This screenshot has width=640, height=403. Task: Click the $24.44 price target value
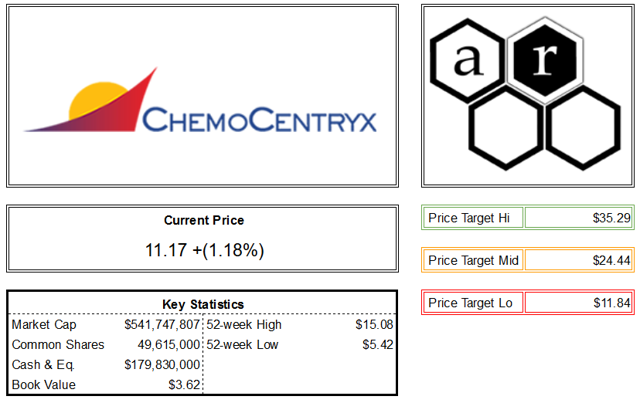(x=611, y=261)
